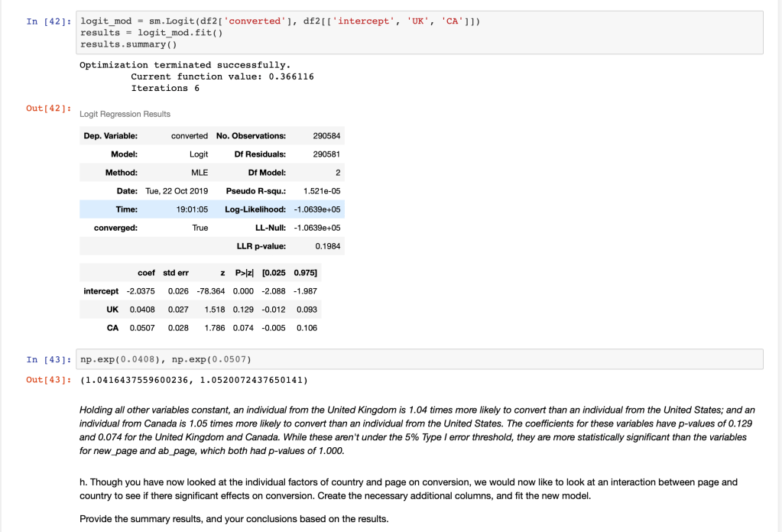The height and width of the screenshot is (532, 782).
Task: Click the 'Holding all other variables constant' paragraph
Action: coord(417,430)
